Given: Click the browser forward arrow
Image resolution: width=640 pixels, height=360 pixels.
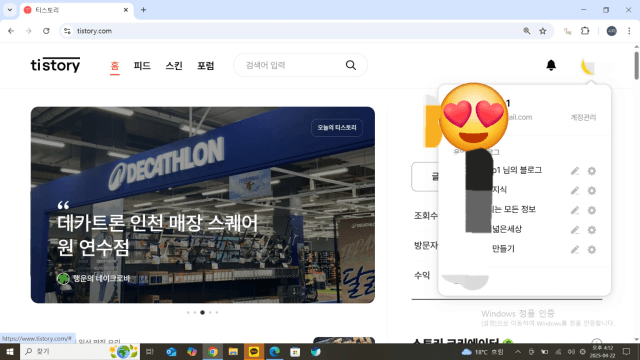Looking at the screenshot, I should click(28, 31).
